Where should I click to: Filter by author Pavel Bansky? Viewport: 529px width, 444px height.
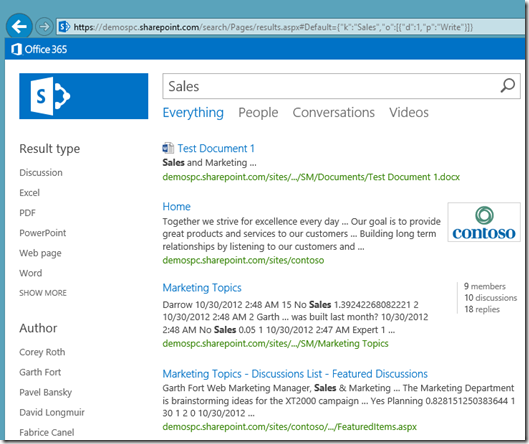[x=46, y=392]
